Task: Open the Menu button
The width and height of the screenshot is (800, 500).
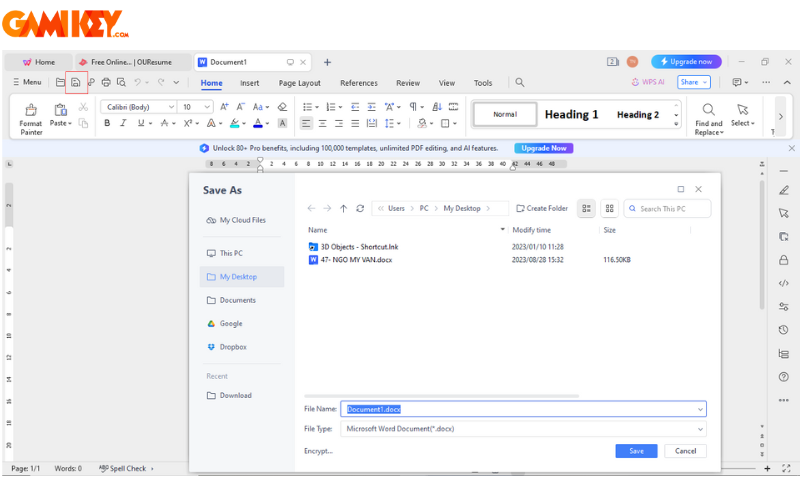Action: (28, 82)
